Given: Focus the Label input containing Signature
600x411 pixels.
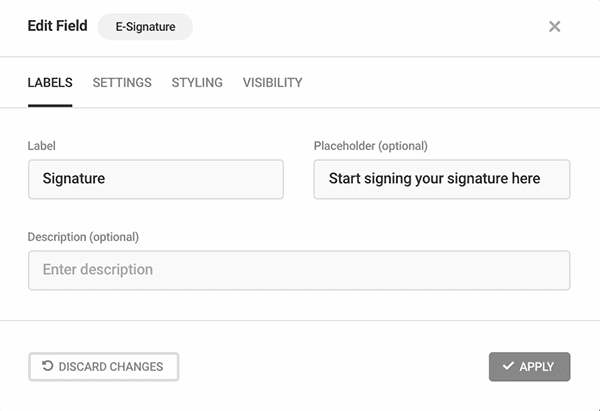Looking at the screenshot, I should pos(156,179).
